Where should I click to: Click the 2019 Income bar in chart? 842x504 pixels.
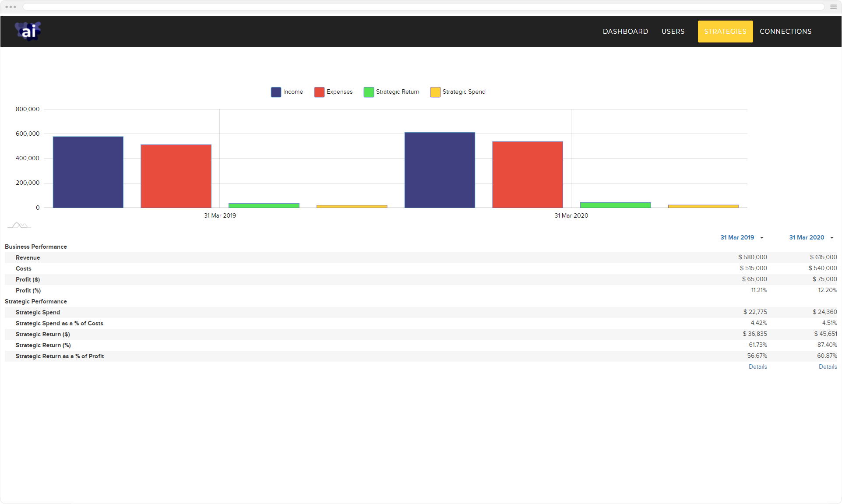point(88,172)
